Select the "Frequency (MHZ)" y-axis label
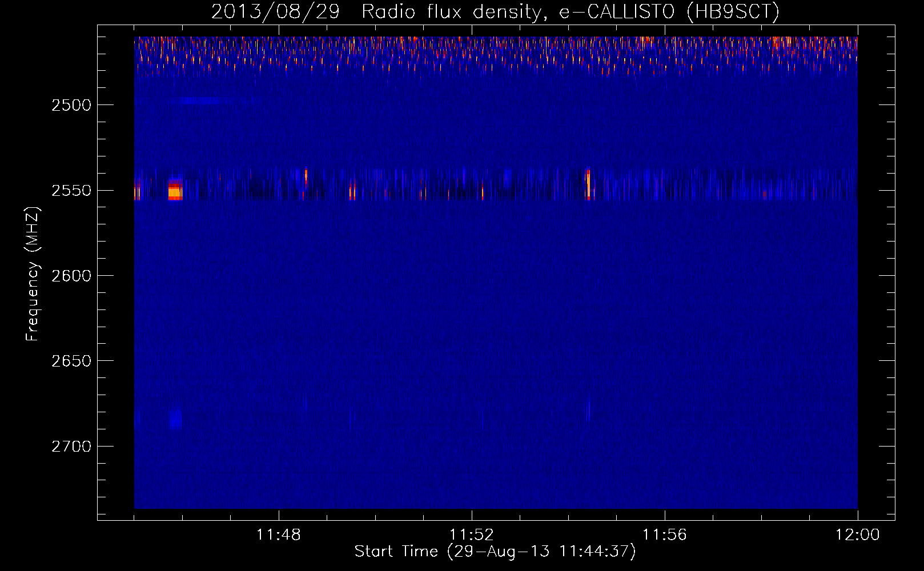This screenshot has width=924, height=571. pyautogui.click(x=32, y=274)
